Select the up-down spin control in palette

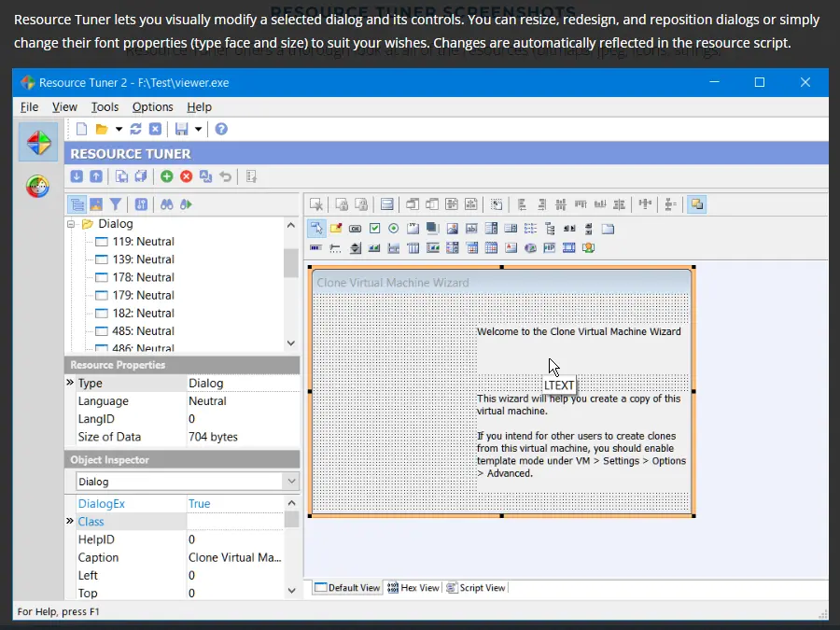pyautogui.click(x=355, y=248)
